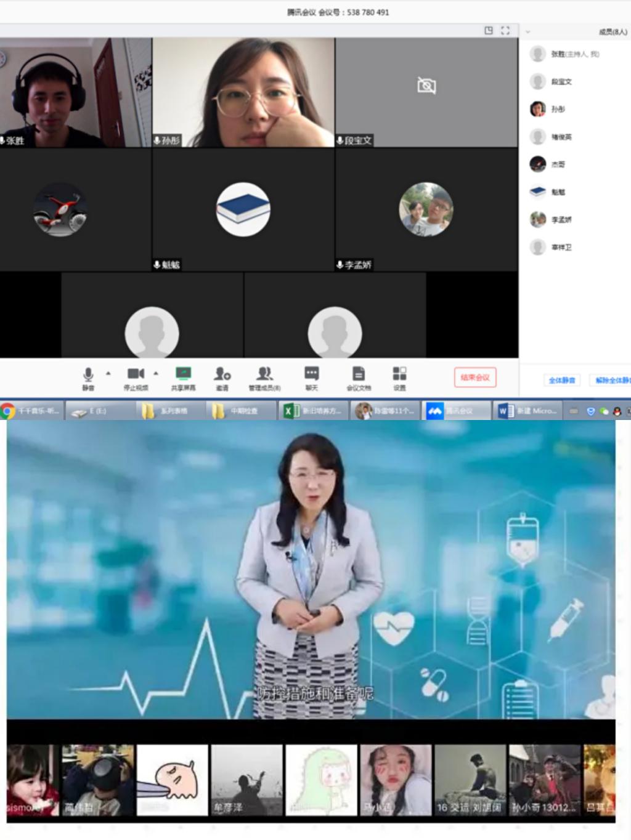Enter fullscreen mode for video grid

[505, 31]
